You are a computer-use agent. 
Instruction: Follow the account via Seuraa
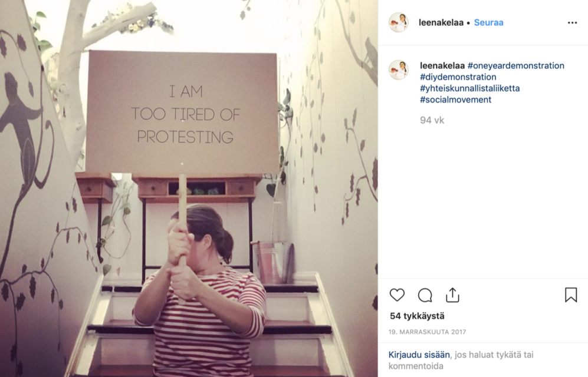[489, 23]
